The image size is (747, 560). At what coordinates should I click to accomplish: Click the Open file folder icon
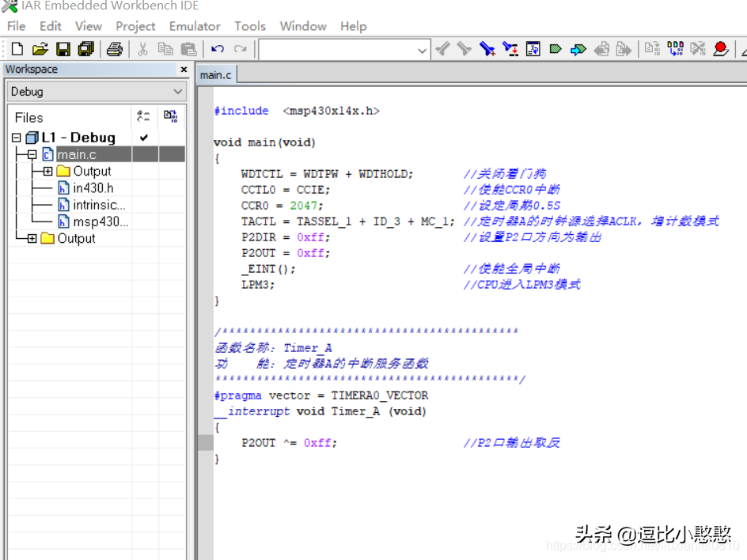point(40,49)
